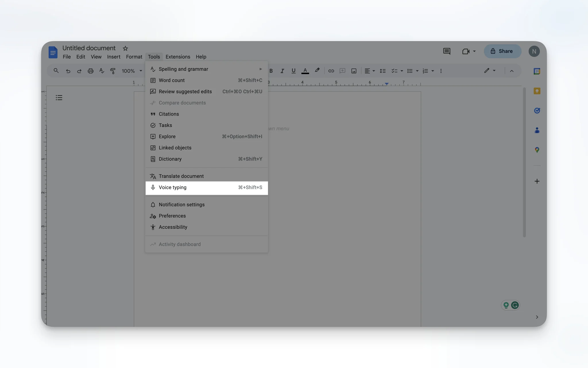Open the comment history icon
This screenshot has width=588, height=368.
coord(446,51)
